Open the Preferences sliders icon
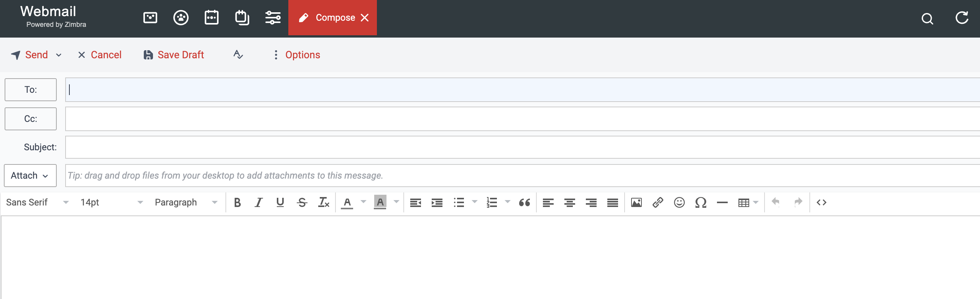 click(273, 18)
